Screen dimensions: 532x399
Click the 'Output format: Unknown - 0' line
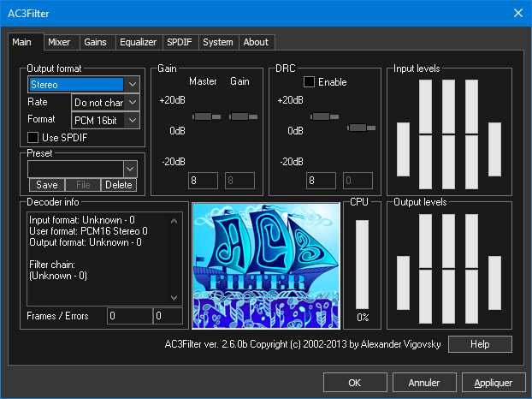point(86,242)
